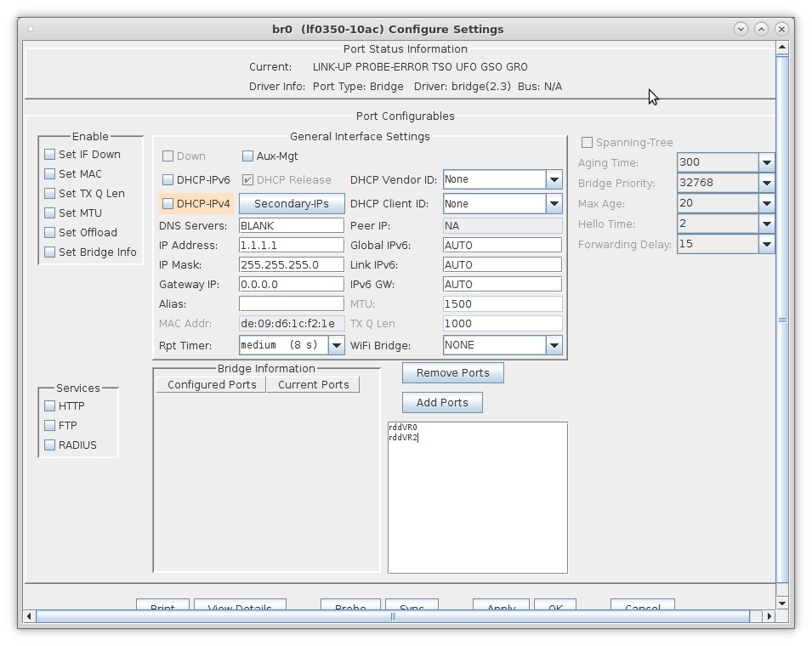Click the vertical scrollbar down arrow
The height and width of the screenshot is (646, 812).
[x=782, y=603]
